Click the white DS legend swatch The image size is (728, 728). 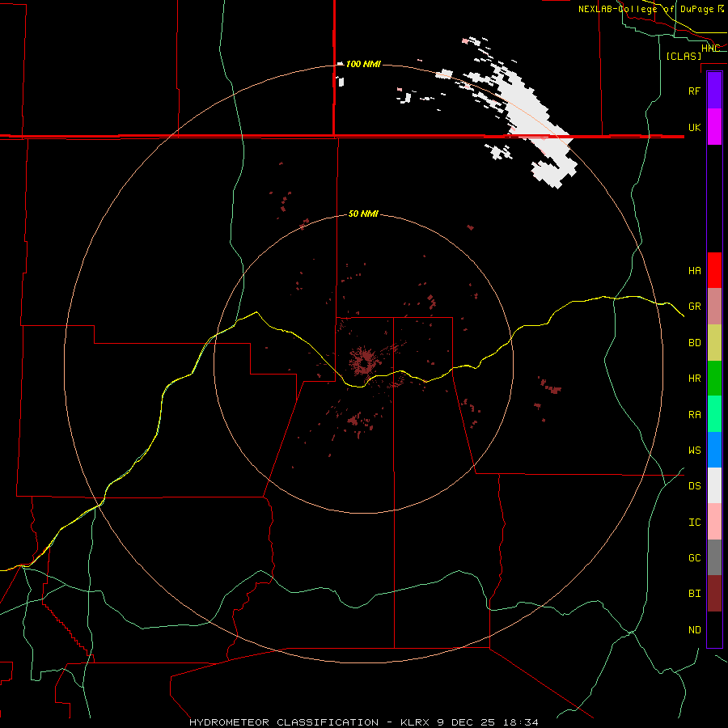pos(714,485)
